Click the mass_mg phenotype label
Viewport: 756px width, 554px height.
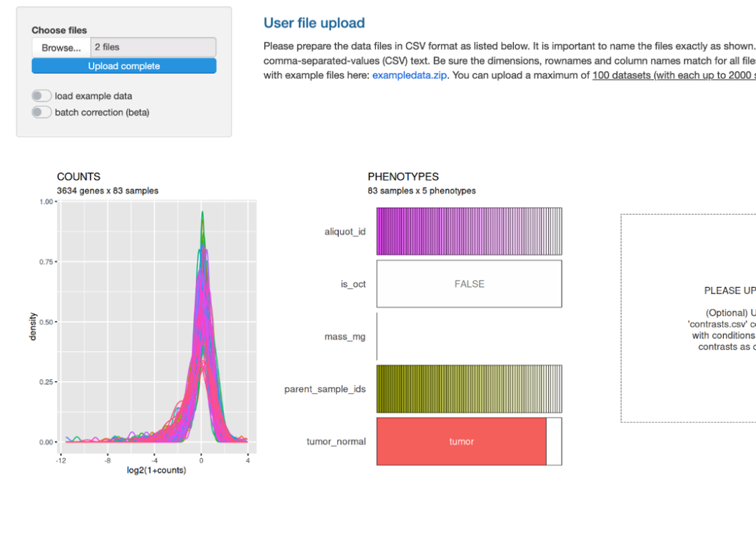(345, 336)
